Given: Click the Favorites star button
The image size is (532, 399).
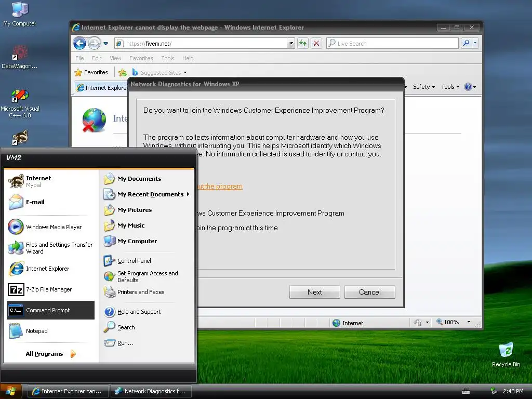Looking at the screenshot, I should 91,72.
